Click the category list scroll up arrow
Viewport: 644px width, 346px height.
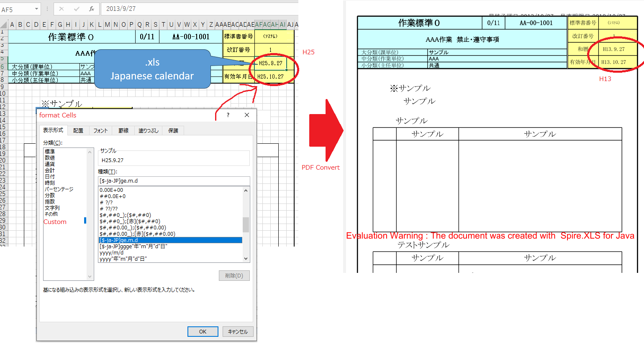pos(90,152)
